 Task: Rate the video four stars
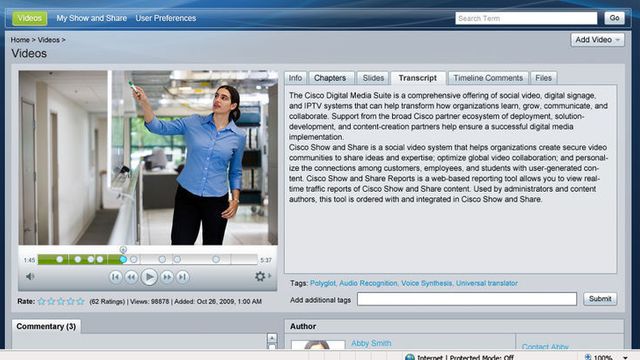tap(71, 301)
